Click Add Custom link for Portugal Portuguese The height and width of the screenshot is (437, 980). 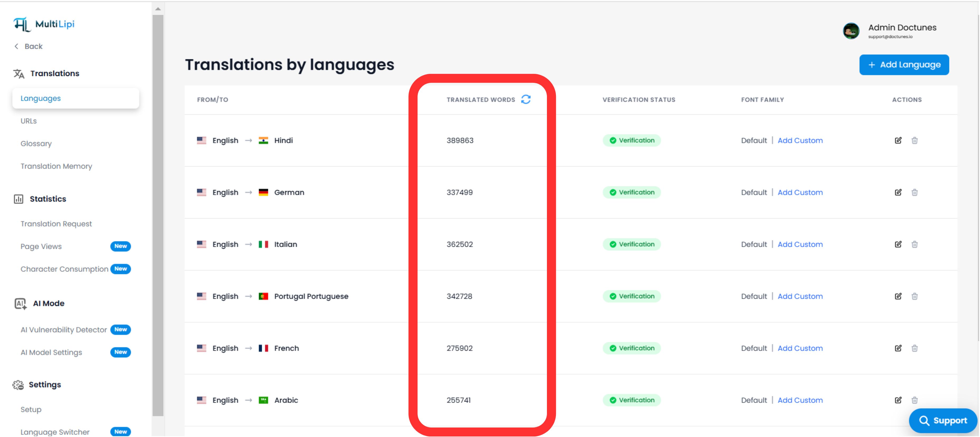tap(800, 296)
